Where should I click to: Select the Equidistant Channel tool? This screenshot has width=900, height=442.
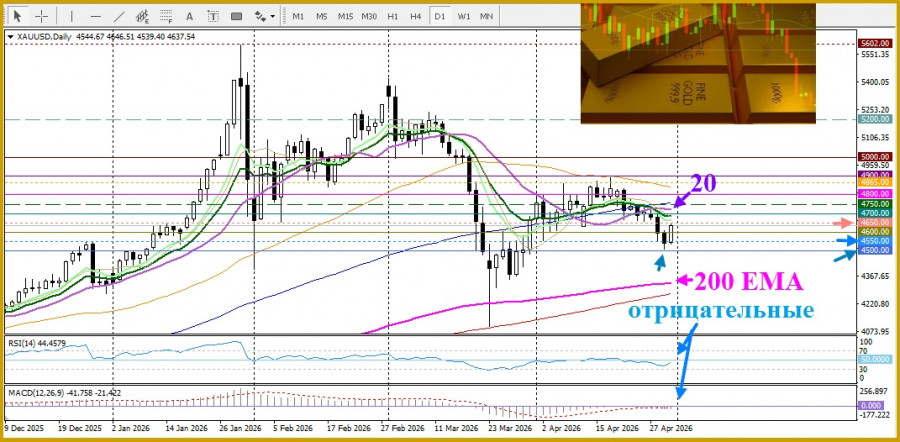pos(142,16)
